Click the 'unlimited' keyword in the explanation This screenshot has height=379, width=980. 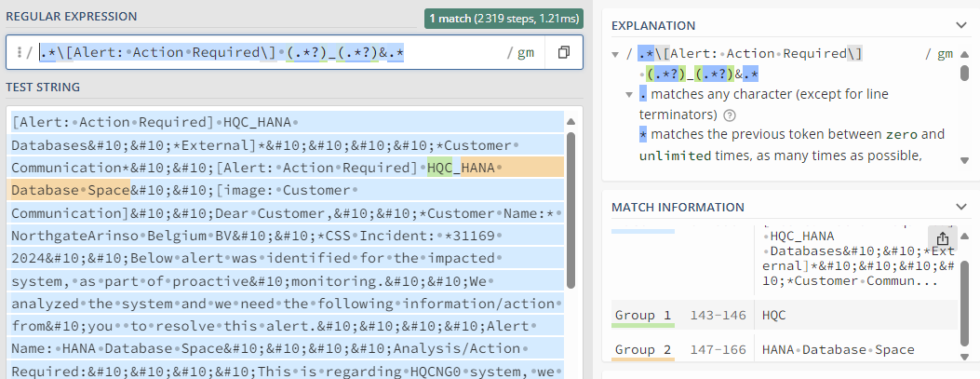675,156
